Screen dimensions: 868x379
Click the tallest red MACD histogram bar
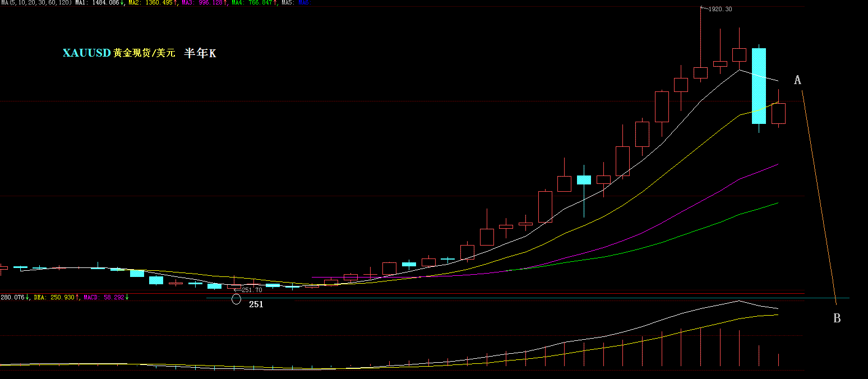(x=700, y=346)
